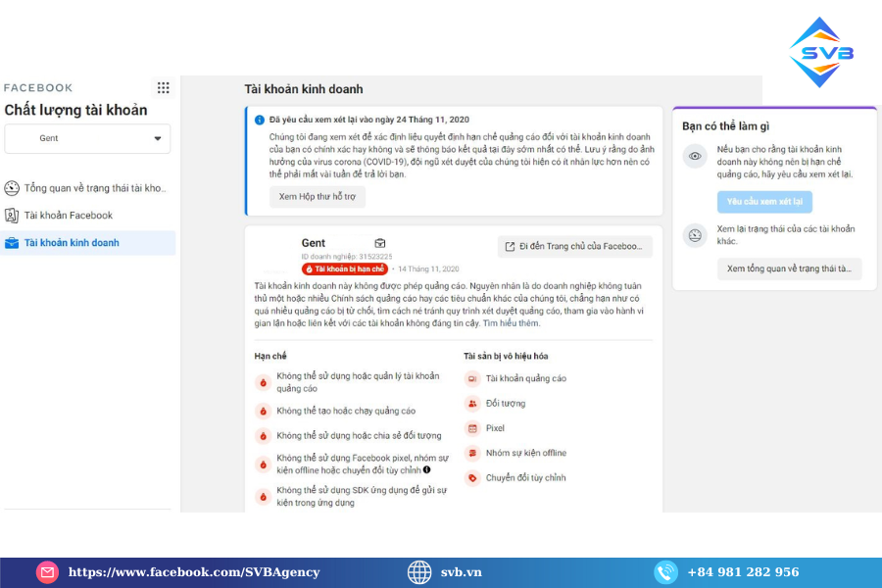Click the gauge icon in right panel

coord(695,235)
